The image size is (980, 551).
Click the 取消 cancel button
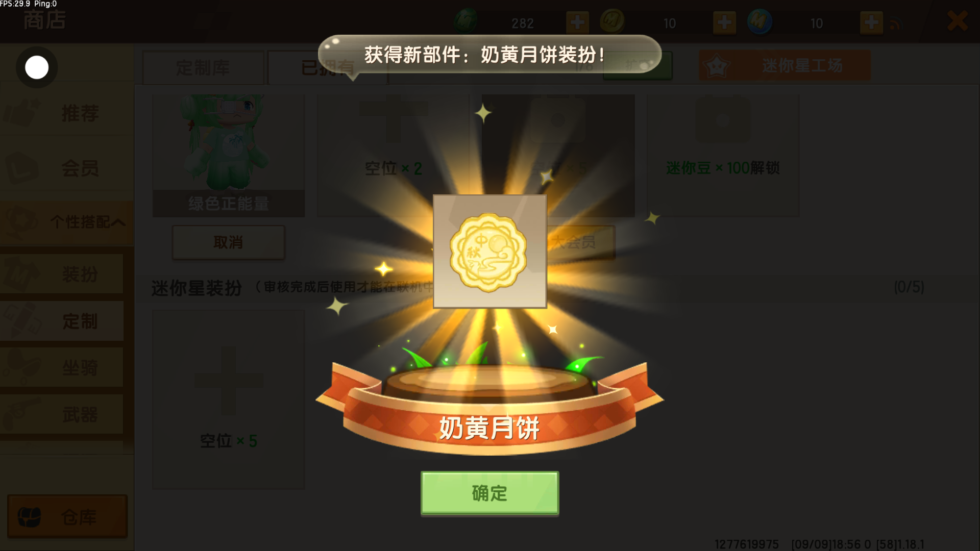228,242
